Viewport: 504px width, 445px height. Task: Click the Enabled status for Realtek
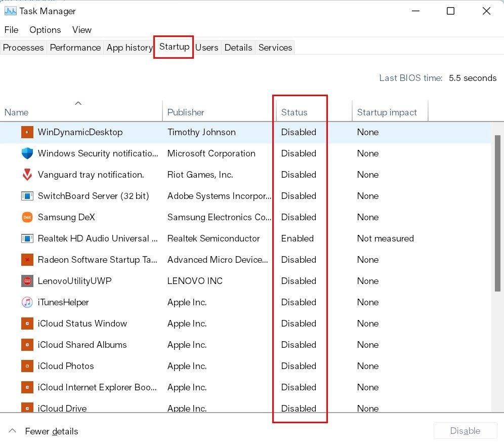coord(298,238)
